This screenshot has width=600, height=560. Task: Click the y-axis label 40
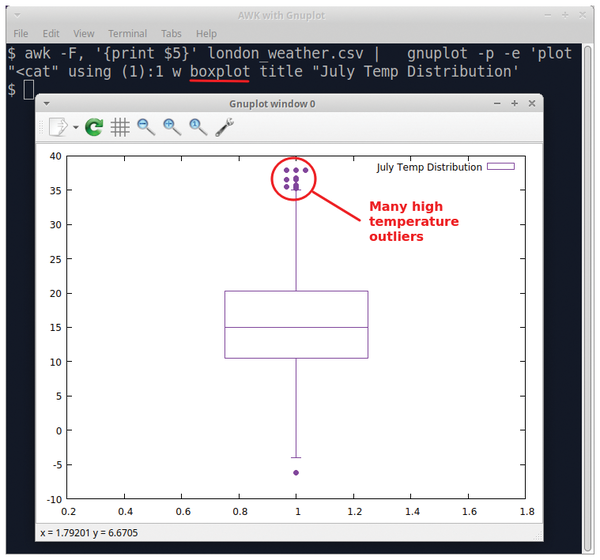coord(55,156)
